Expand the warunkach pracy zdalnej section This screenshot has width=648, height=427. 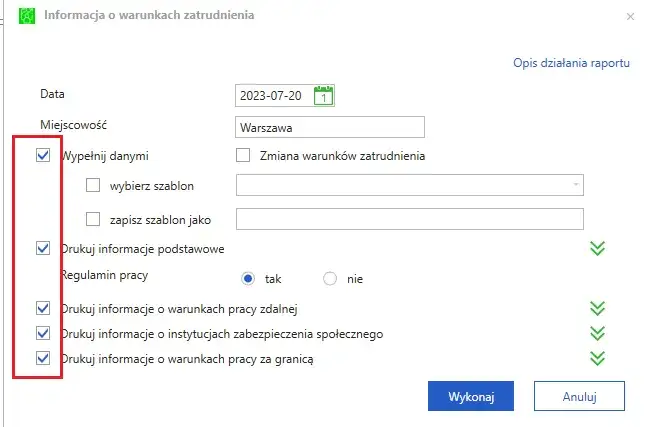598,308
